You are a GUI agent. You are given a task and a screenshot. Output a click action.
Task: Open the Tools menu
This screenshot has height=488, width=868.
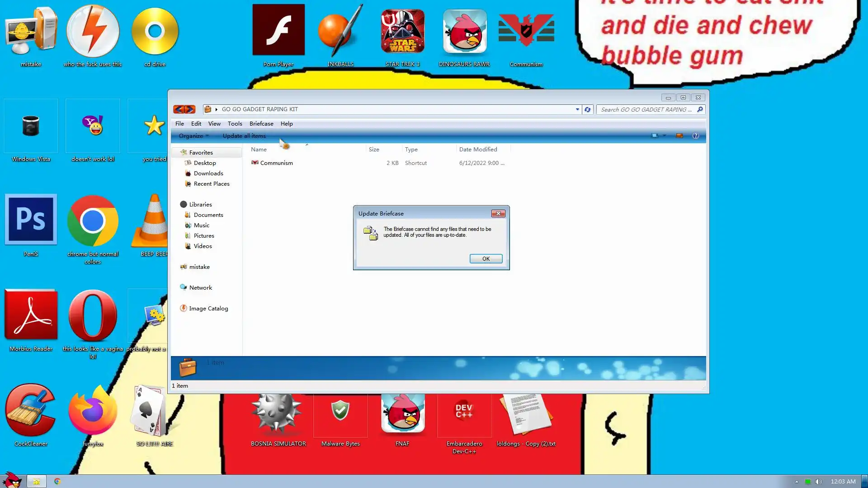point(235,123)
